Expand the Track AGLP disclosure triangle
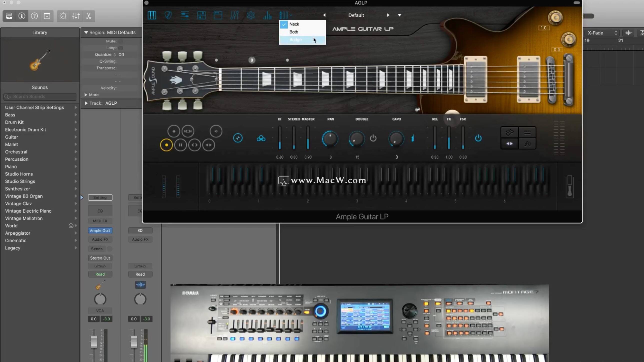 [86, 103]
